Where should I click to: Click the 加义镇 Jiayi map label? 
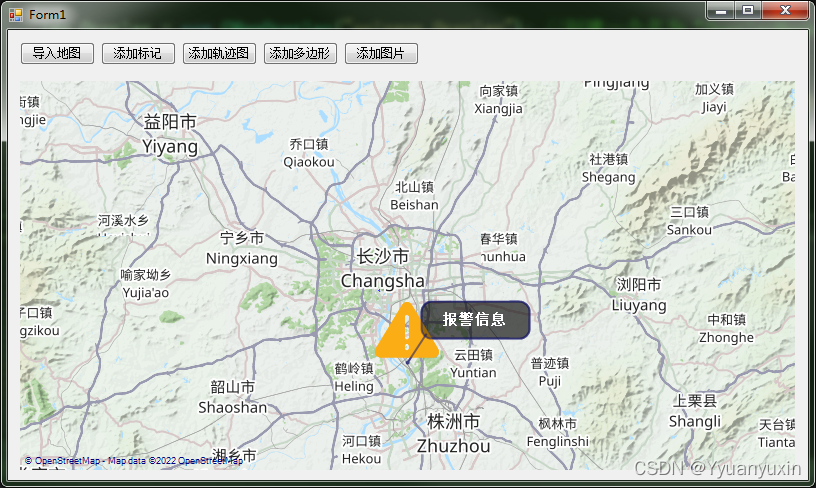tap(714, 98)
